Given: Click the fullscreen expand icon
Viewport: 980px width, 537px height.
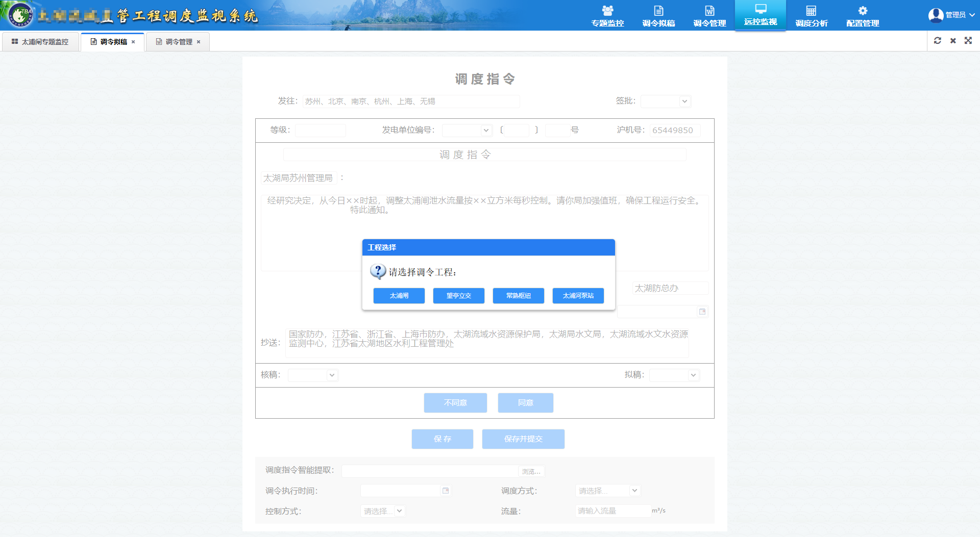Looking at the screenshot, I should (x=968, y=41).
